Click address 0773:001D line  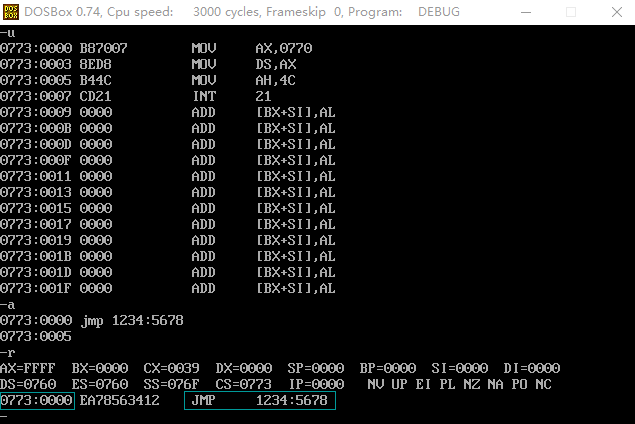(x=168, y=272)
